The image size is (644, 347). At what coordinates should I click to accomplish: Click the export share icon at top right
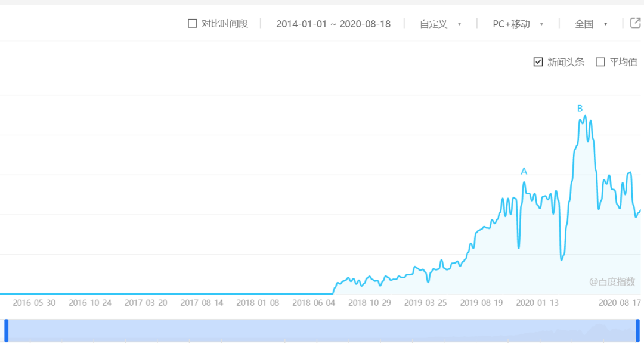(636, 23)
